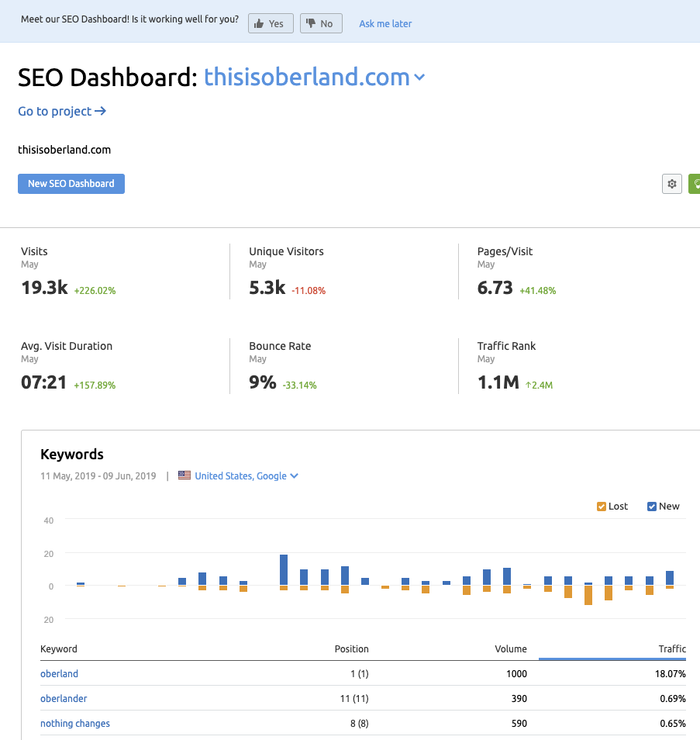Open the oberlander keyword link

click(x=64, y=698)
